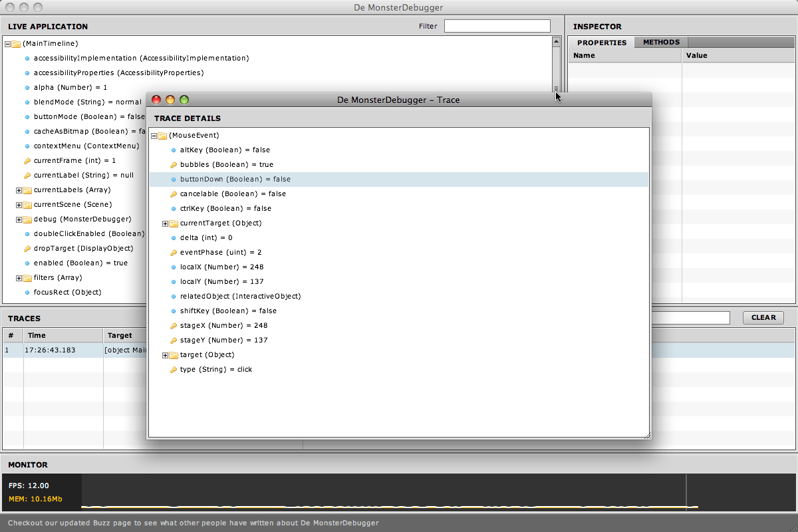Select the Properties tab in Inspector
This screenshot has width=798, height=532.
pos(602,43)
